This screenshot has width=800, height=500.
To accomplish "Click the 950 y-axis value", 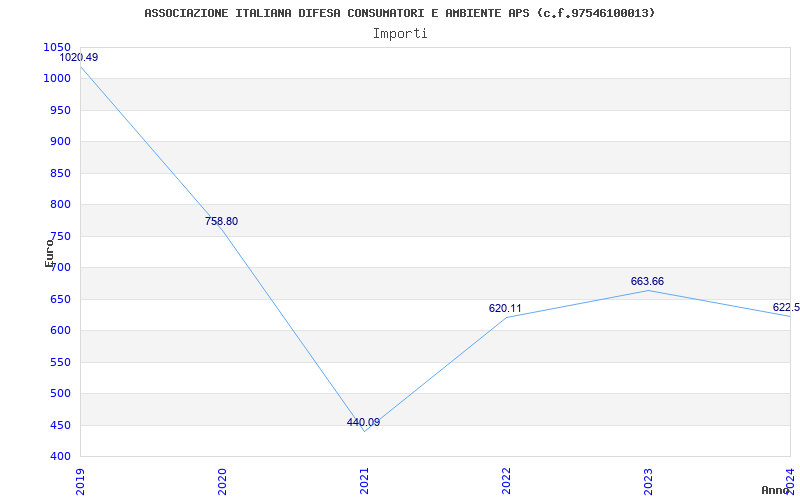I will coord(60,110).
